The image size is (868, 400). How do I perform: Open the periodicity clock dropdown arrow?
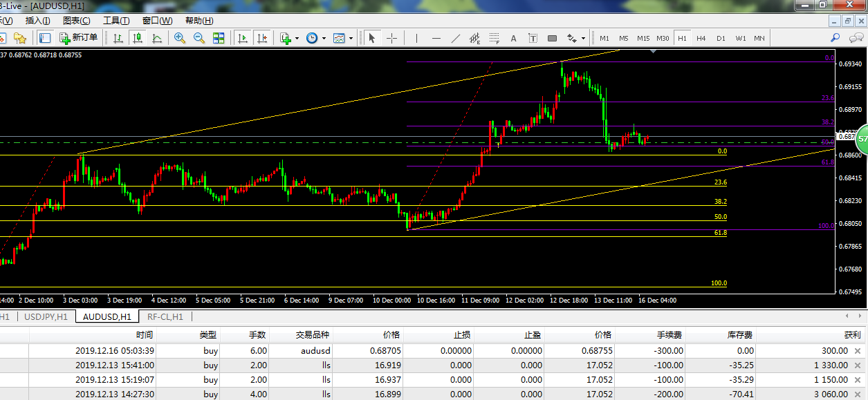pos(323,39)
